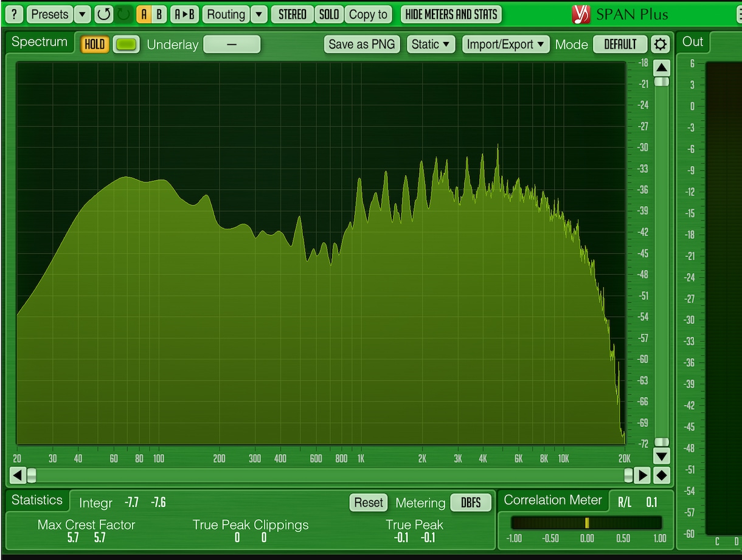Select the Spectrum tab
The height and width of the screenshot is (560, 742).
coord(40,42)
